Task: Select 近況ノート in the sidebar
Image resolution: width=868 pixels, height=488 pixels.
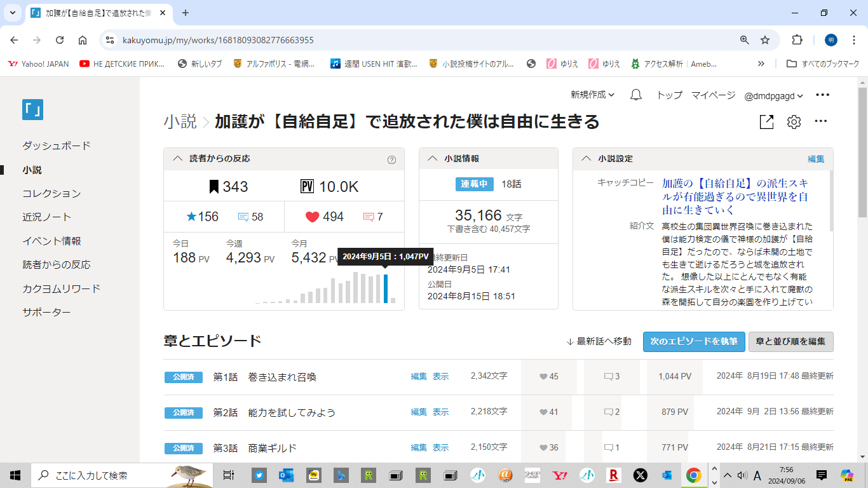Action: click(x=47, y=217)
